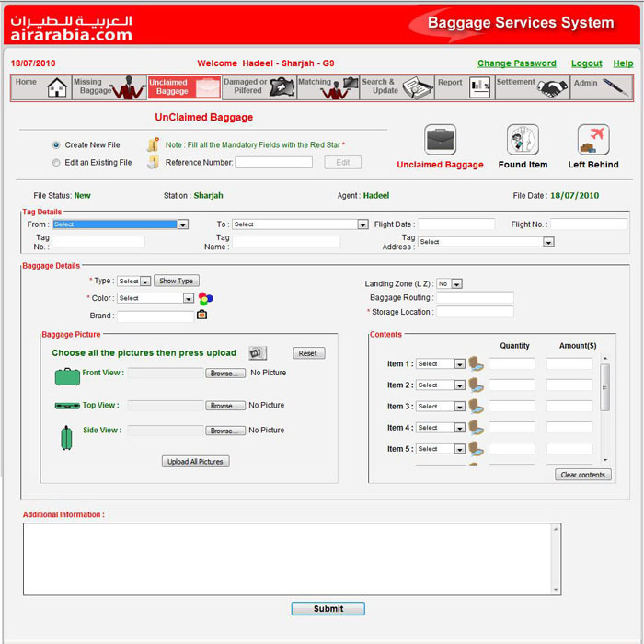Click the Change Password link
The width and height of the screenshot is (644, 644).
click(x=516, y=63)
